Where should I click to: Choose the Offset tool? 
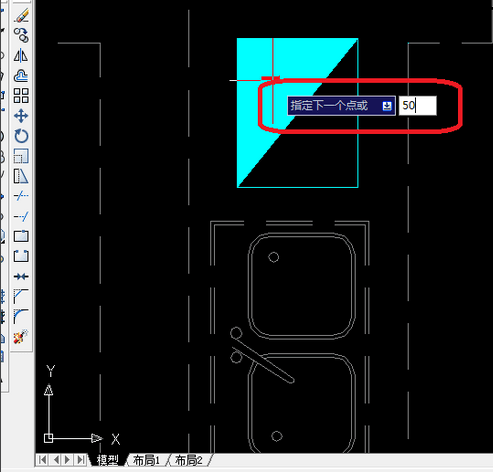coord(21,76)
